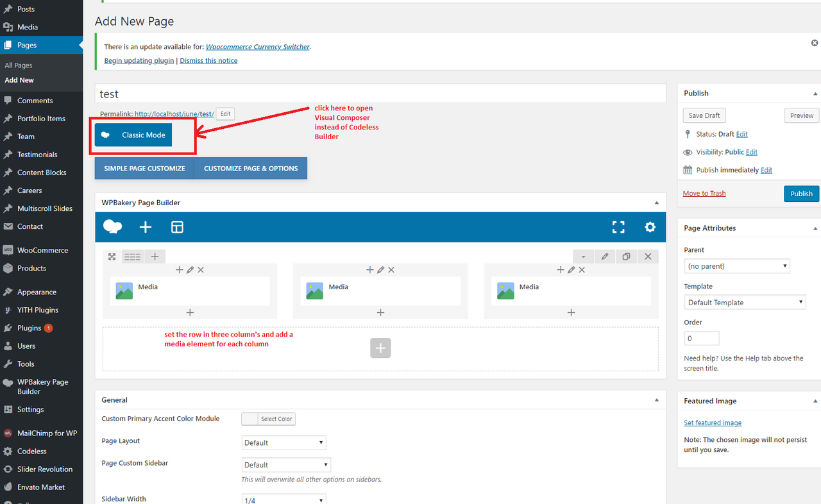Click the large gray add element button
This screenshot has height=504, width=821.
tap(380, 348)
